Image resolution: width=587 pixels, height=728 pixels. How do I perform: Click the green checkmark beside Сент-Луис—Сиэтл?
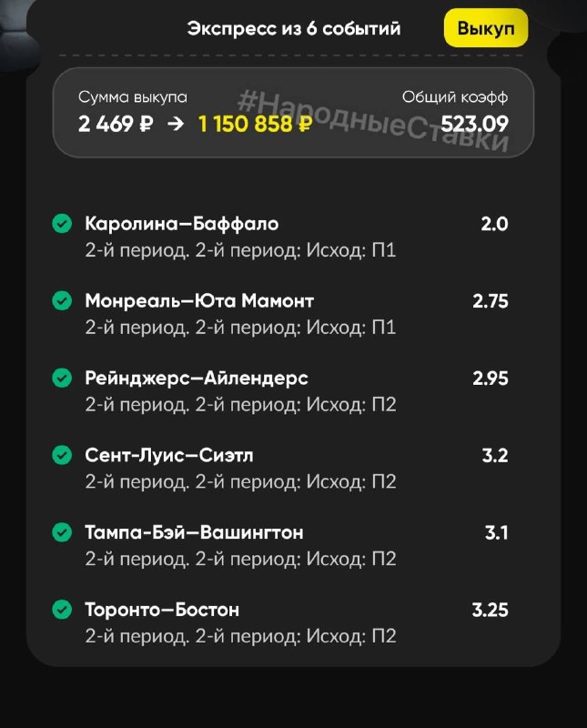click(62, 455)
